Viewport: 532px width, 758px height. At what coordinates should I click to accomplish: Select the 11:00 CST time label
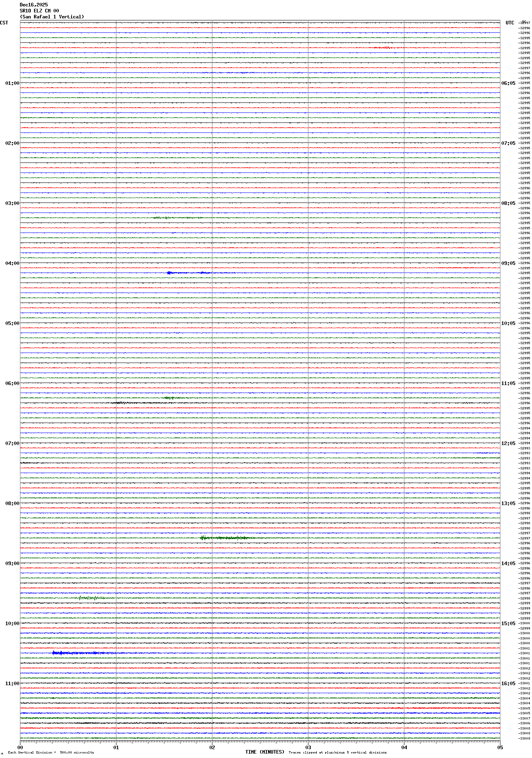[12, 684]
